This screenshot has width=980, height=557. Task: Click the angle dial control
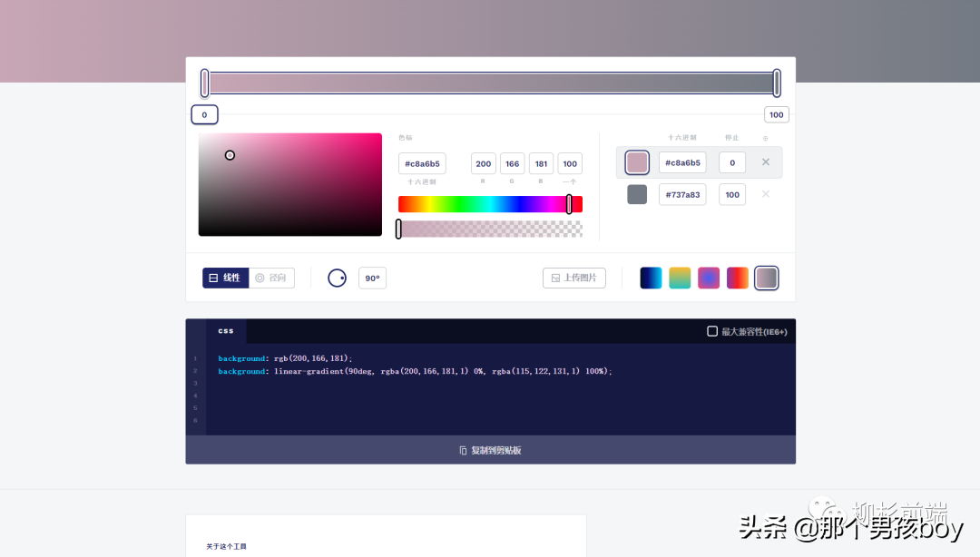[x=337, y=278]
